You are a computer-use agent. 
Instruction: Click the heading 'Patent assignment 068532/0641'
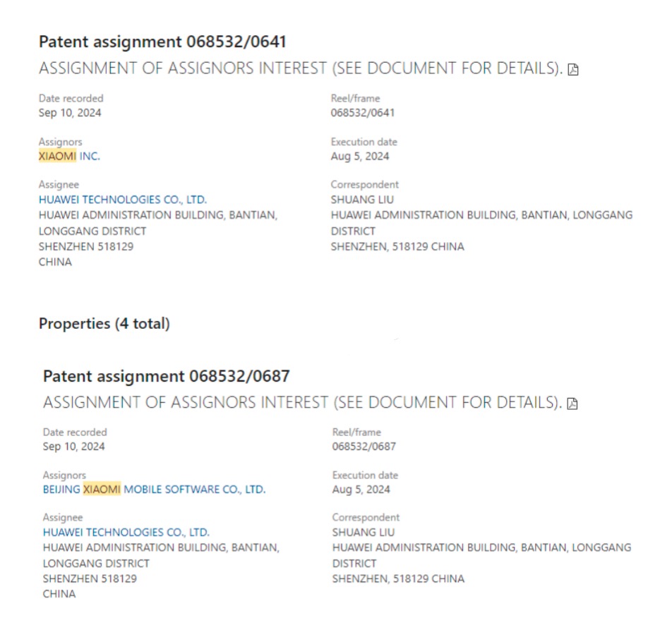pyautogui.click(x=162, y=42)
